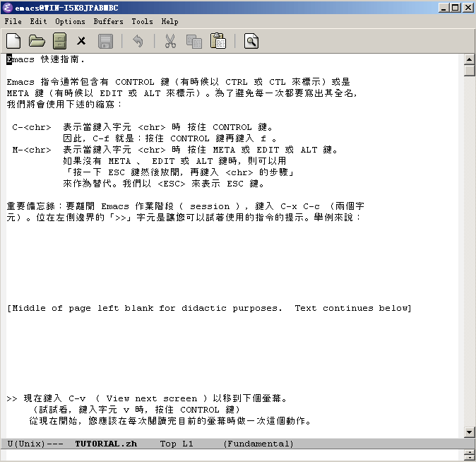This screenshot has width=476, height=462.
Task: Click the TUTORIAL.zh buffer name in the mode line
Action: [x=106, y=444]
